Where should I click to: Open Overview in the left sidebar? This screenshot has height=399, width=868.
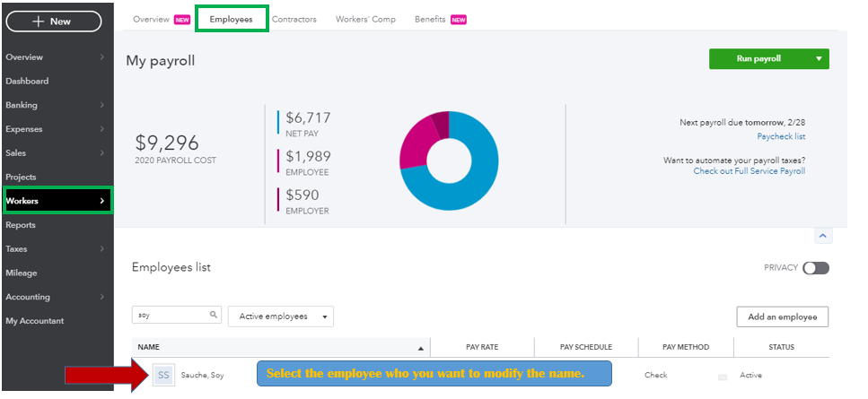point(24,56)
